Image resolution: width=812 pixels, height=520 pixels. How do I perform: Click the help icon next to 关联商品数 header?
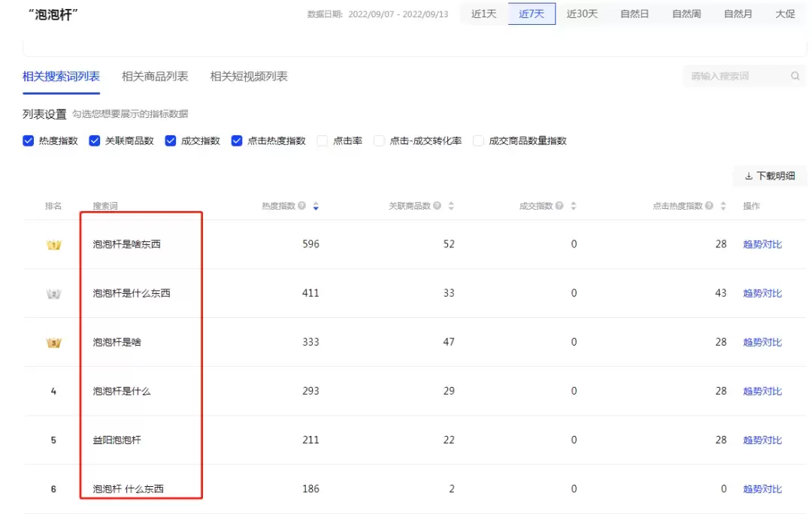[x=437, y=206]
